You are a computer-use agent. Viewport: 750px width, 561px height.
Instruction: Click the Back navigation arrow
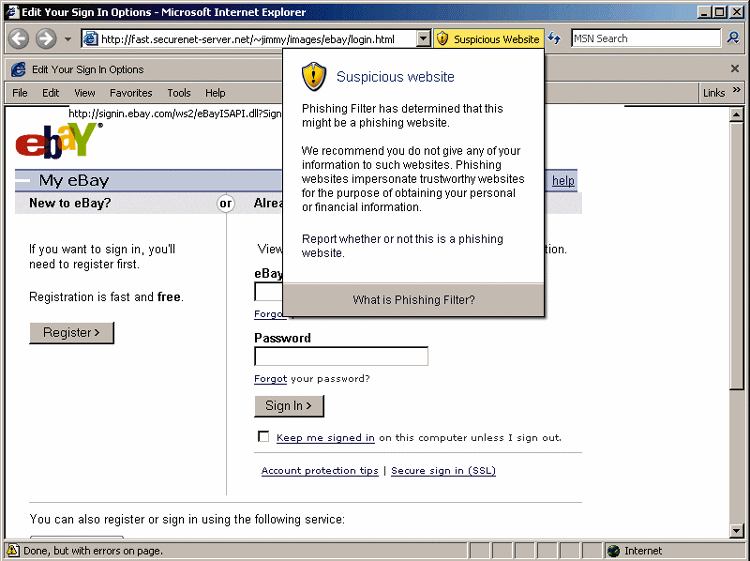click(x=19, y=39)
